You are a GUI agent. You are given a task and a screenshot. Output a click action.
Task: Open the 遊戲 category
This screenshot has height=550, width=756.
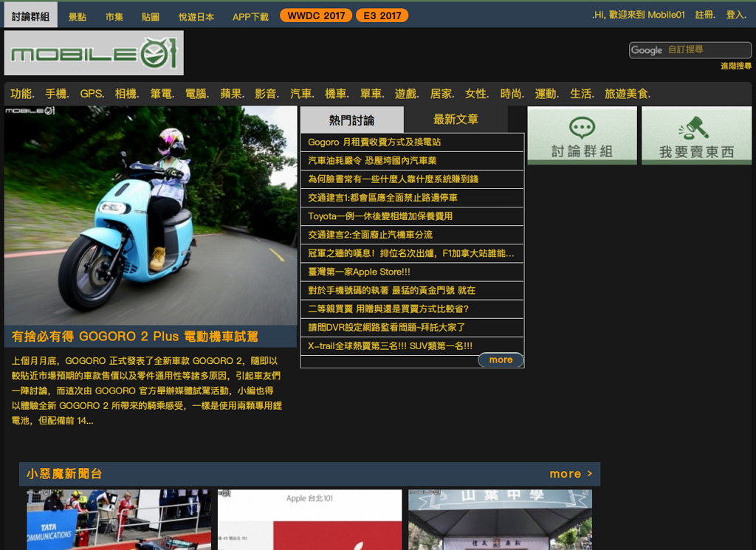tap(407, 94)
